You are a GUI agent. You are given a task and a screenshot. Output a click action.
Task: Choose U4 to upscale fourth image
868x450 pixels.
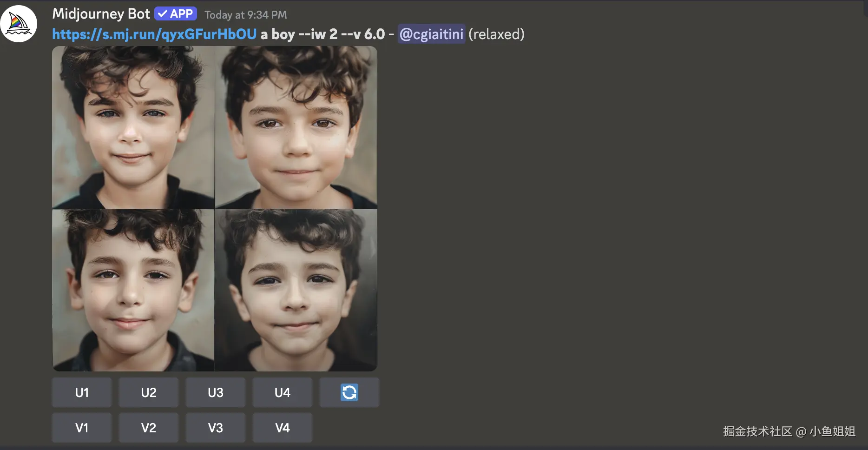click(x=283, y=392)
